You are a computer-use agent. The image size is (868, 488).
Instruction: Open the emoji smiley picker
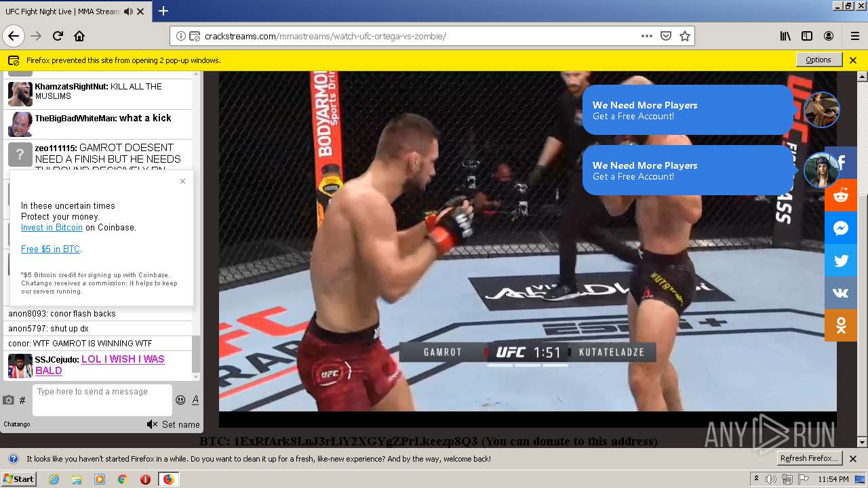click(180, 400)
